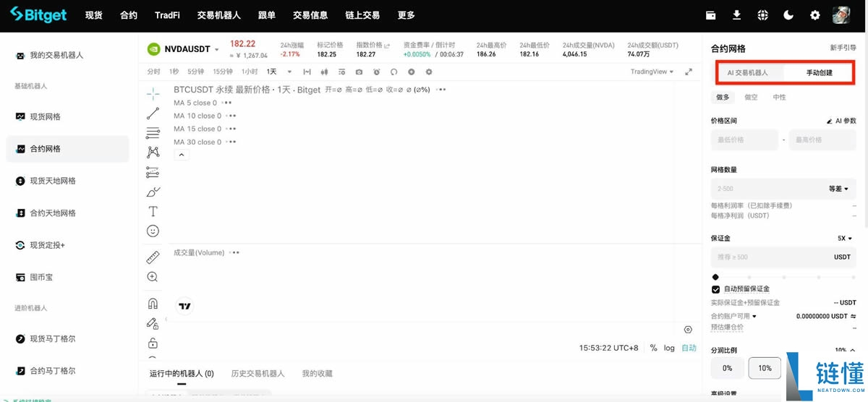Select the Fibonacci retracement tool
The width and height of the screenshot is (868, 402).
(x=153, y=133)
